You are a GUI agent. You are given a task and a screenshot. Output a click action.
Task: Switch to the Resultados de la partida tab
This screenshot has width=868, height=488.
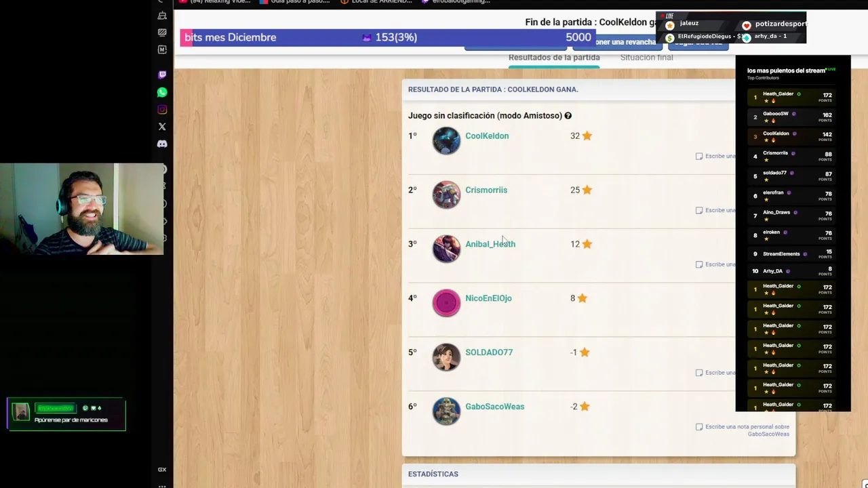tap(554, 58)
